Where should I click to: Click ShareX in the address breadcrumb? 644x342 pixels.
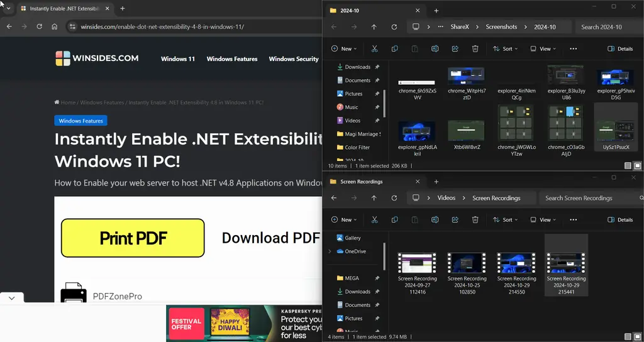[x=460, y=26]
